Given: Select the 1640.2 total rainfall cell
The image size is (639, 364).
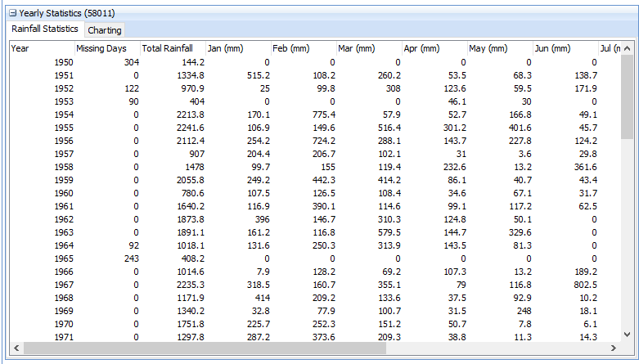Looking at the screenshot, I should click(x=191, y=206).
